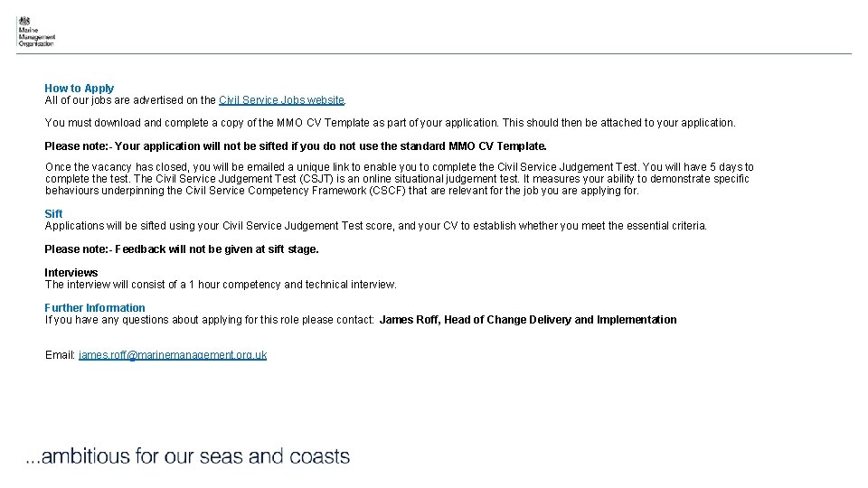Click the 1 hour competency interview sentence
Viewport: 868px width, 488px height.
(x=221, y=285)
